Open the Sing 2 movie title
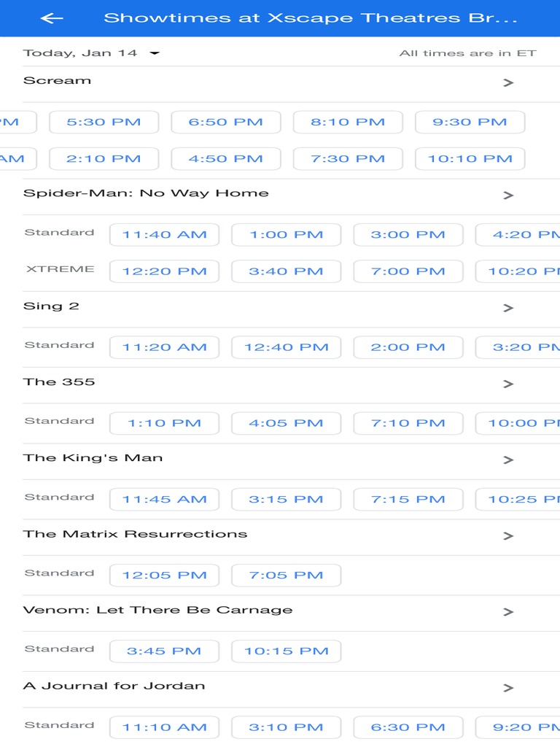This screenshot has width=560, height=747. tap(51, 306)
